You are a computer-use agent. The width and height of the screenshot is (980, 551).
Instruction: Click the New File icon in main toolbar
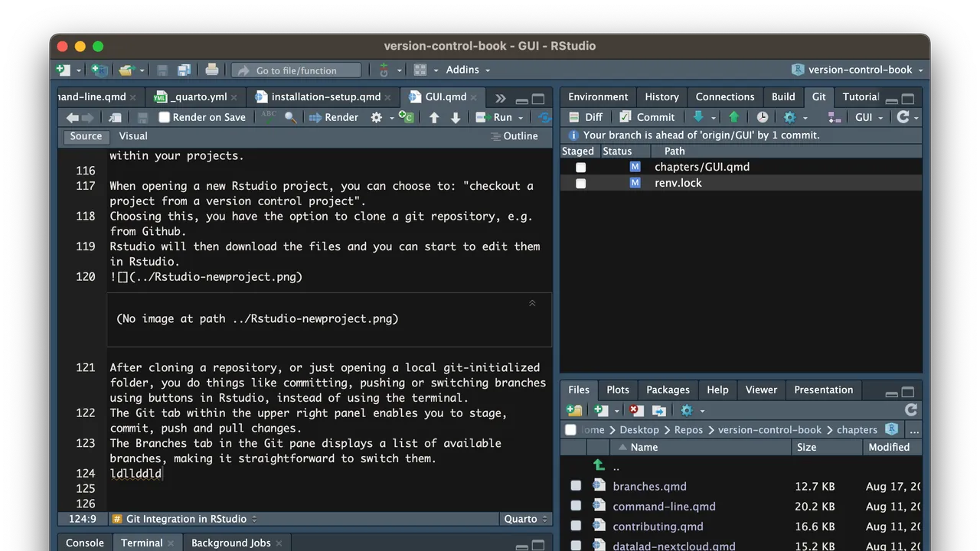point(64,70)
